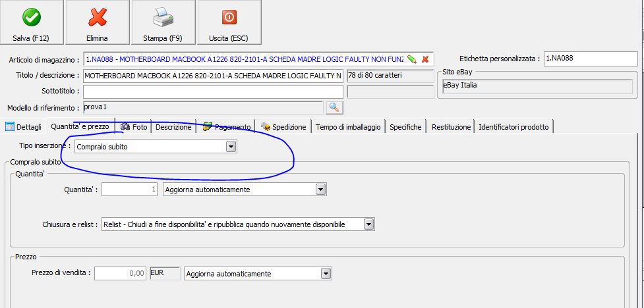
Task: Click the Sito eBay field showing eBay Italia
Action: pos(537,86)
